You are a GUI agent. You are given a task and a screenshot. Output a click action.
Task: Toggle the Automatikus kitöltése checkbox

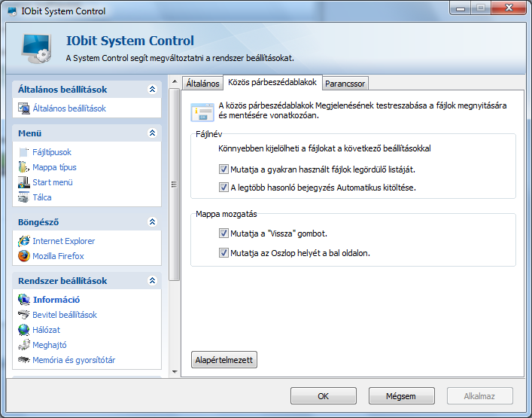[x=223, y=187]
